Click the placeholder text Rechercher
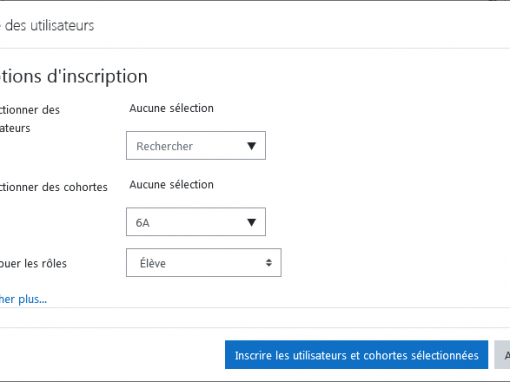Image resolution: width=510 pixels, height=382 pixels. tap(164, 146)
